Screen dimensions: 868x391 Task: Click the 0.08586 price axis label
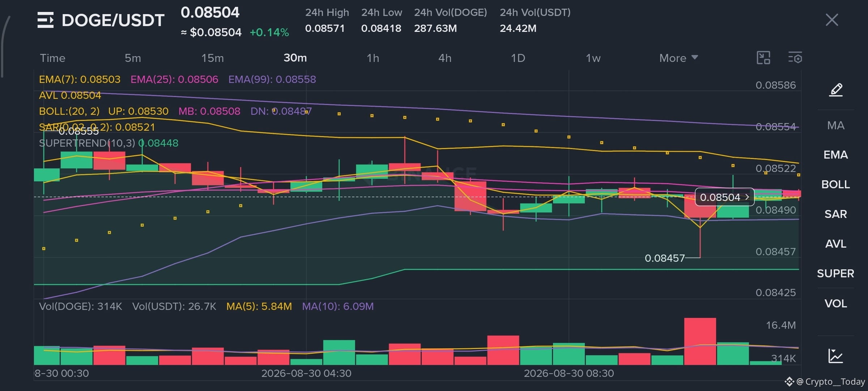tap(776, 85)
